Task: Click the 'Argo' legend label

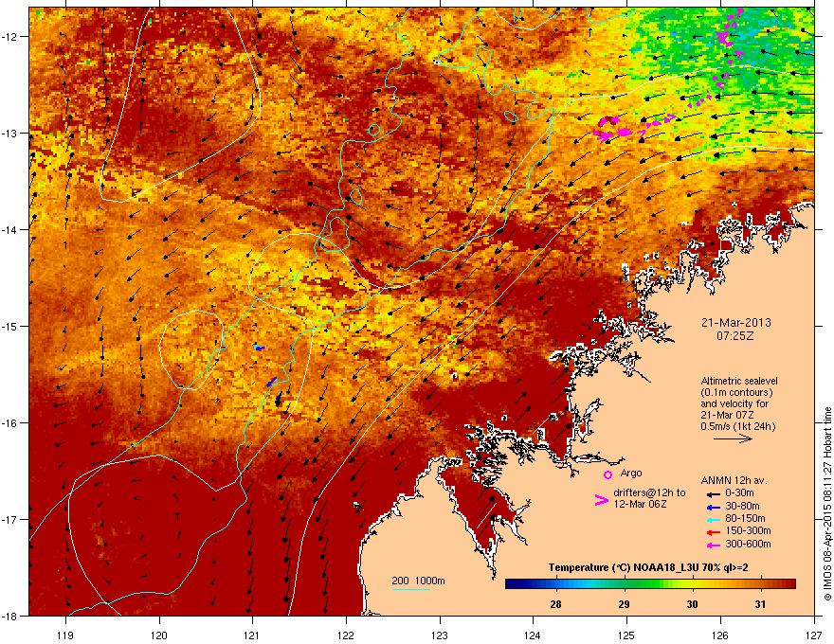Action: coord(631,473)
